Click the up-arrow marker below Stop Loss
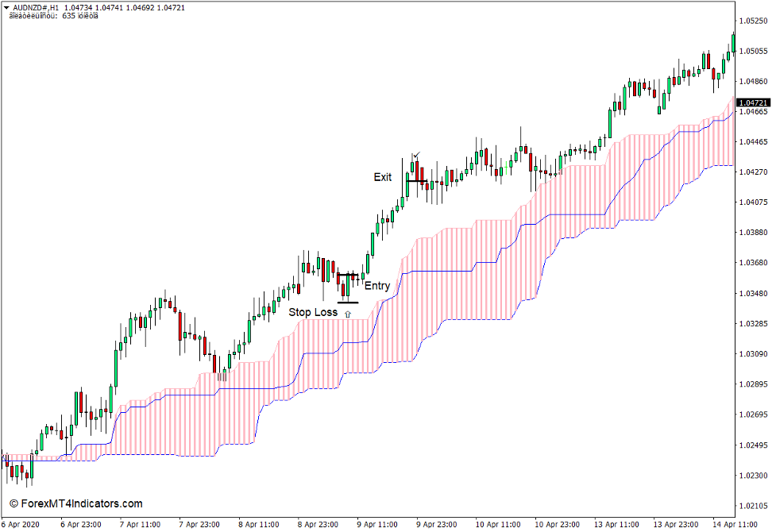 [348, 314]
